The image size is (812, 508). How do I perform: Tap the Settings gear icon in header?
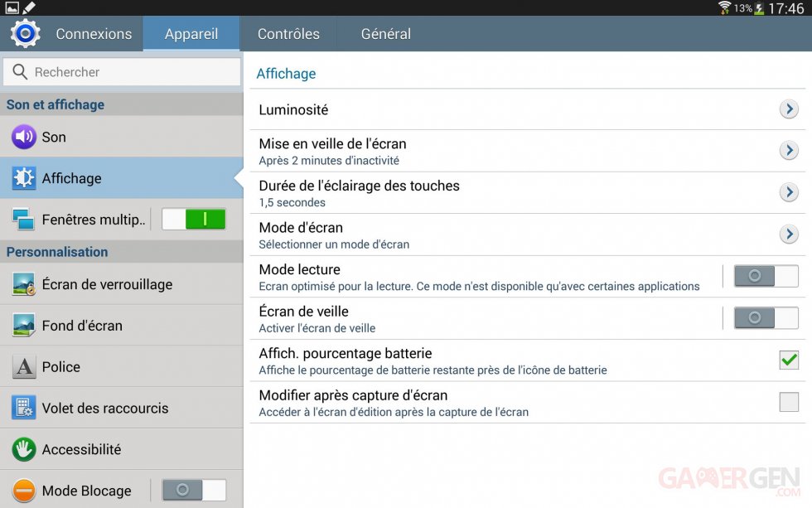(26, 34)
